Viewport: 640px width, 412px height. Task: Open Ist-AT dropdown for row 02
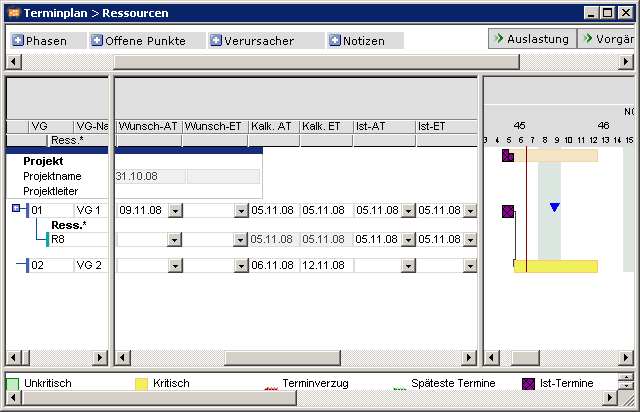pyautogui.click(x=408, y=266)
